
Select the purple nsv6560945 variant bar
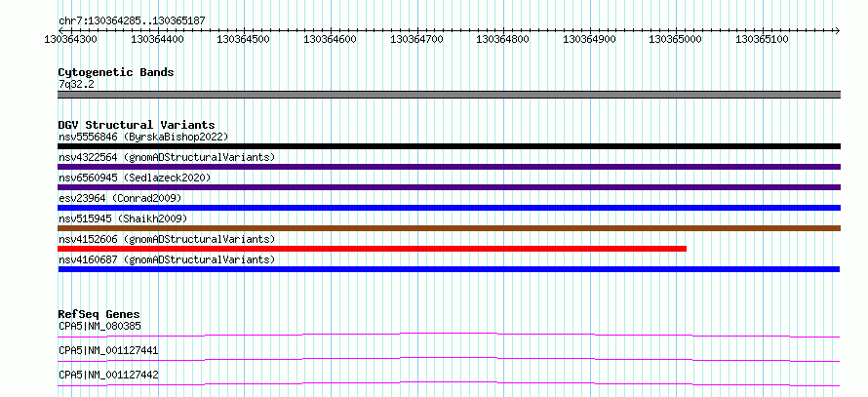(449, 187)
